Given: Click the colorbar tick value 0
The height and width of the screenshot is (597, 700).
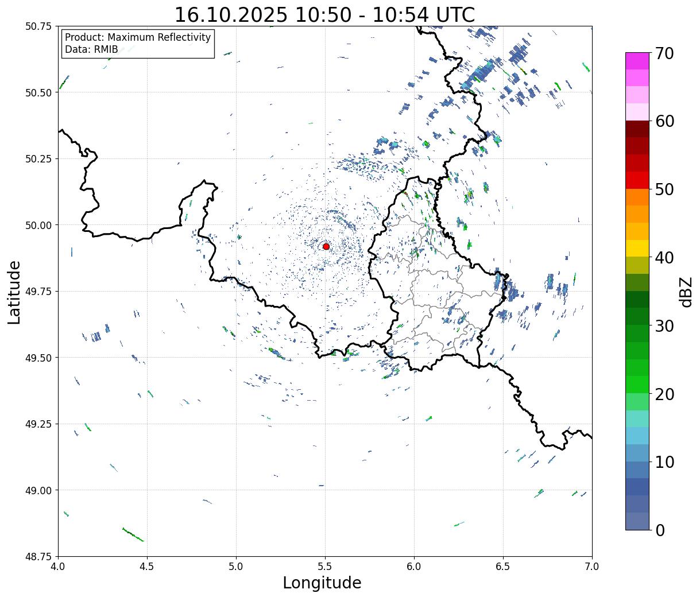Looking at the screenshot, I should [x=659, y=530].
